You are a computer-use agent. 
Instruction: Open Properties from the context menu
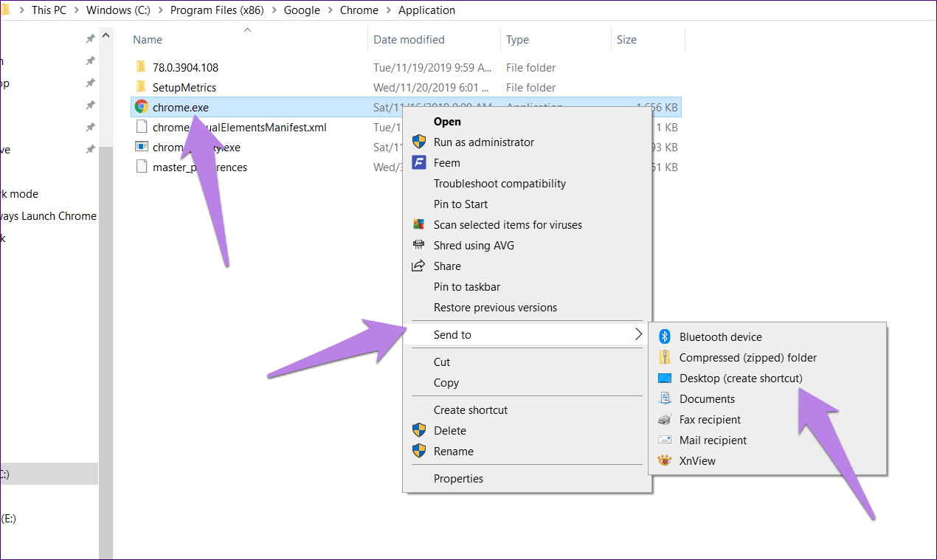click(x=459, y=479)
